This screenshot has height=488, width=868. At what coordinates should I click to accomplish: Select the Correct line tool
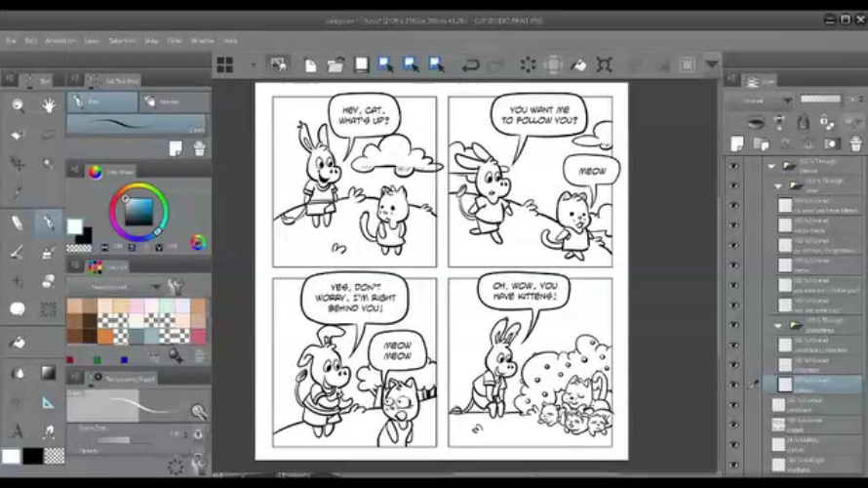[x=48, y=431]
